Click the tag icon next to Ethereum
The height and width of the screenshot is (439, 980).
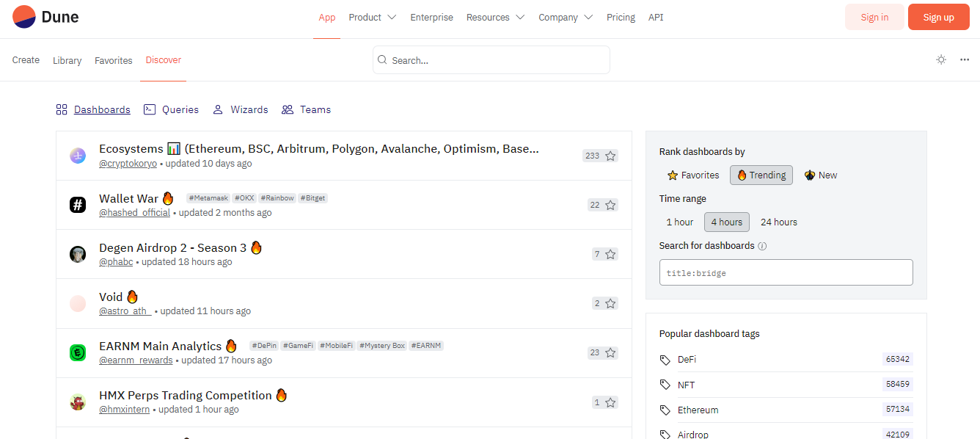click(665, 410)
